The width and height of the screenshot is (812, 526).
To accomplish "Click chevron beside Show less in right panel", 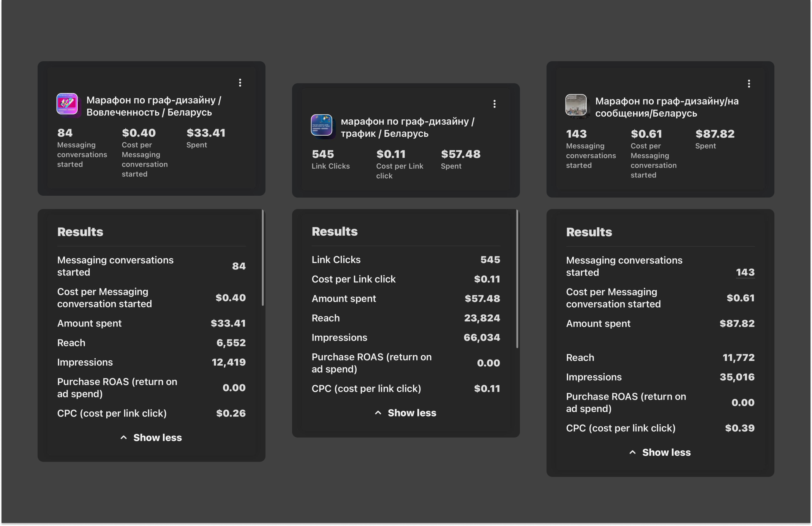I will [x=632, y=453].
